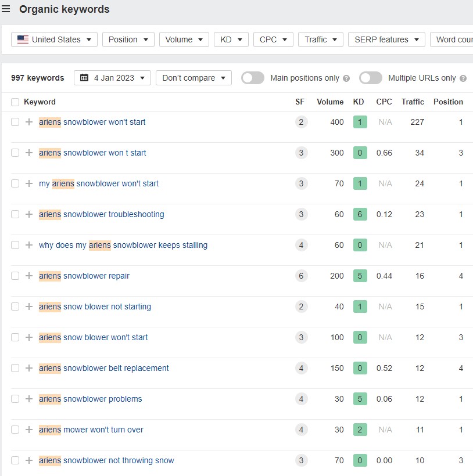This screenshot has height=476, width=473.
Task: Check the box for 'ariens snowblower problems'
Action: point(15,399)
